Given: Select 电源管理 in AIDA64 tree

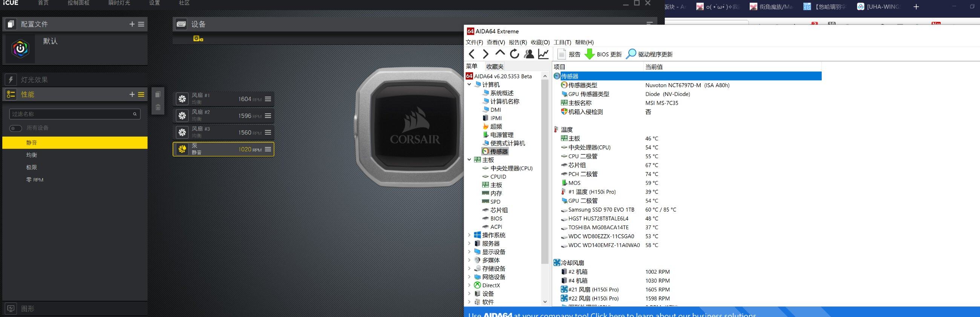Looking at the screenshot, I should click(501, 134).
